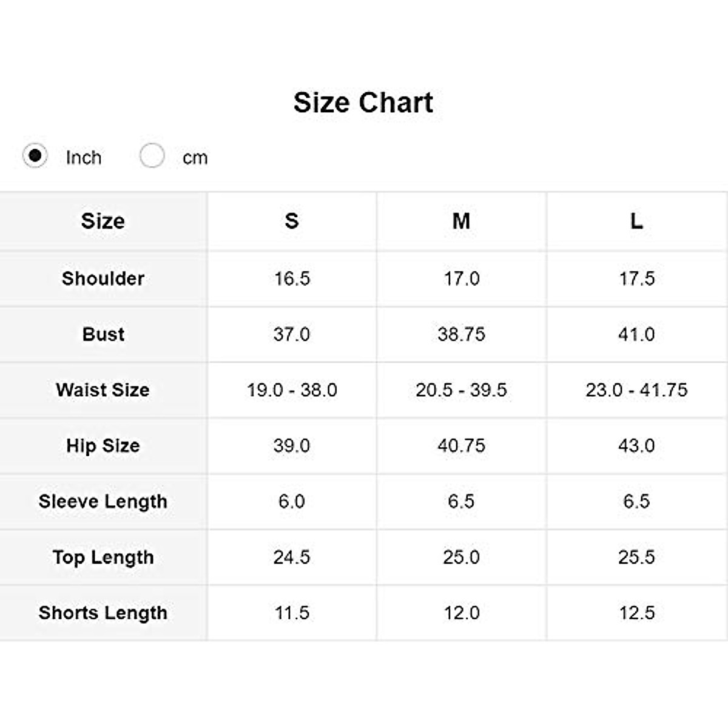728x728 pixels.
Task: Click the 24.5 top length cell
Action: pos(292,558)
